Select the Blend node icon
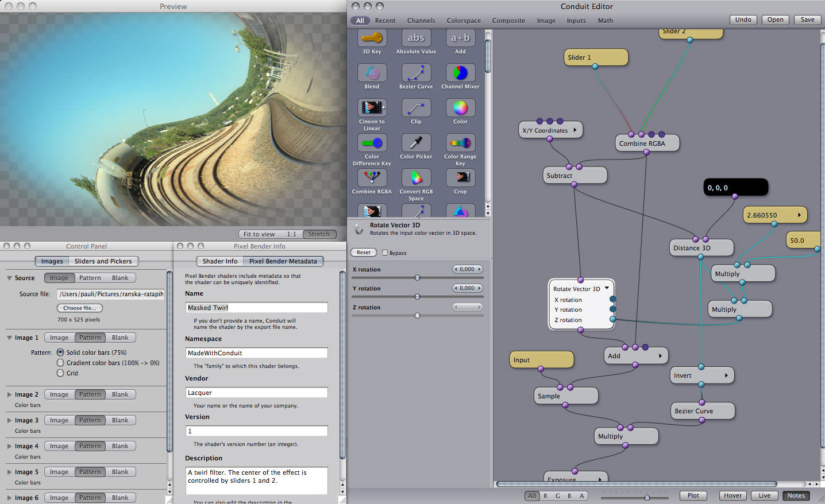The image size is (825, 504). (x=372, y=73)
